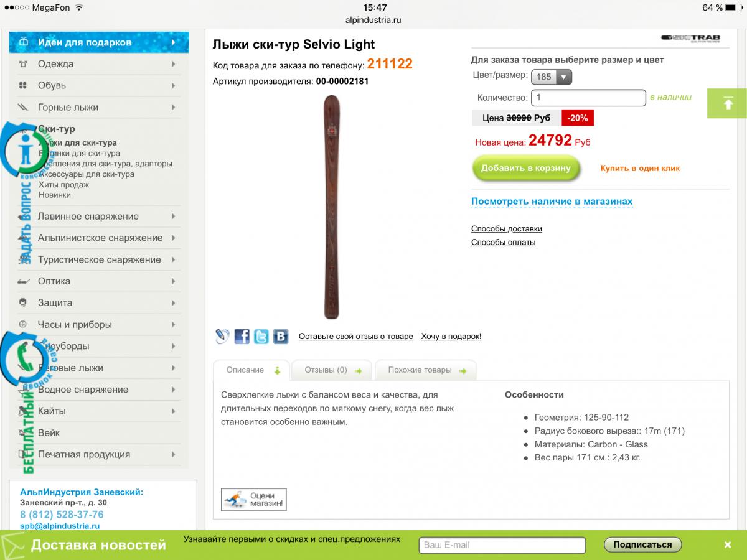Open the size dropdown showing 185

pos(552,77)
